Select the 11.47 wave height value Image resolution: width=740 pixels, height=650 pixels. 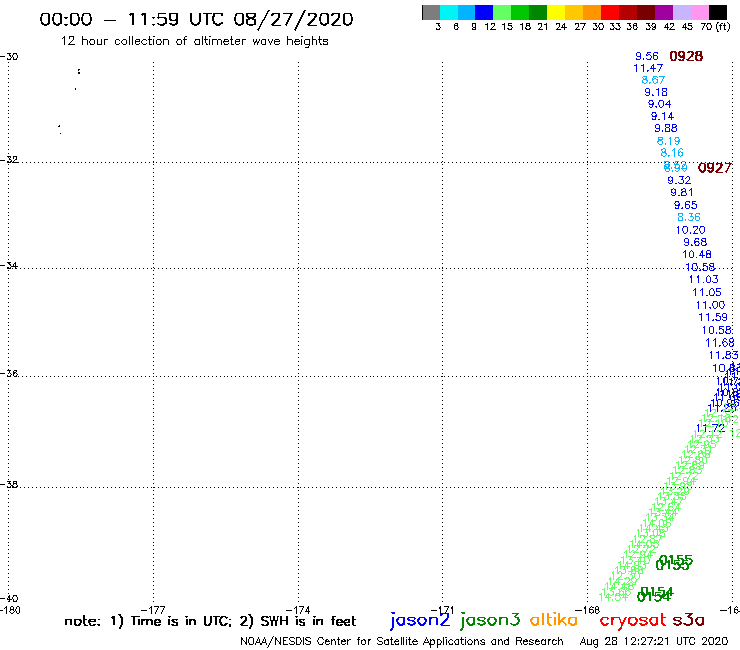click(x=648, y=68)
